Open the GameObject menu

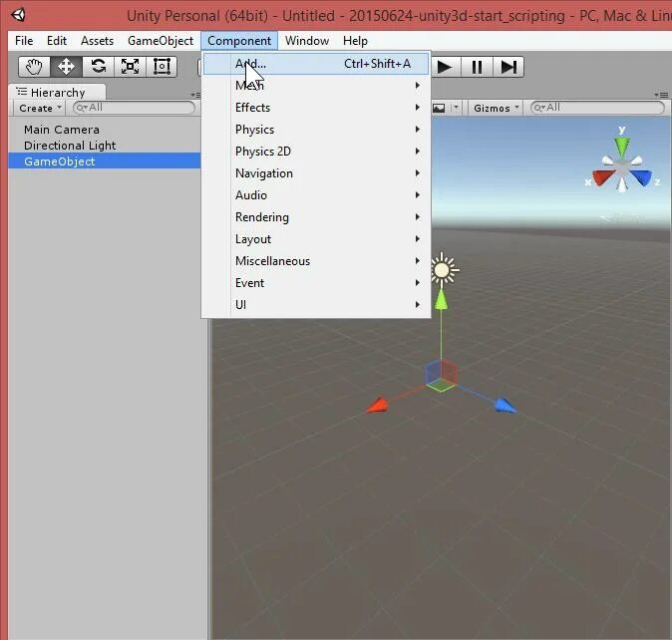tap(161, 41)
